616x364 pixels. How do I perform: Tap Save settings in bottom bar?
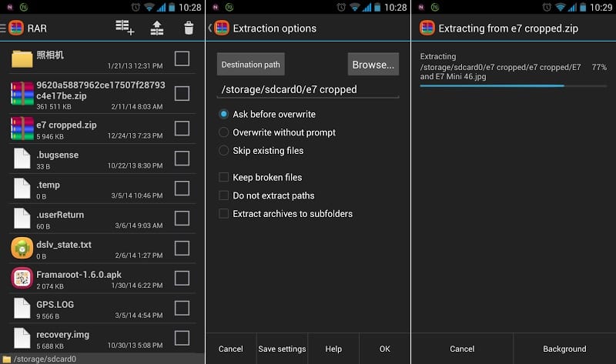point(282,349)
